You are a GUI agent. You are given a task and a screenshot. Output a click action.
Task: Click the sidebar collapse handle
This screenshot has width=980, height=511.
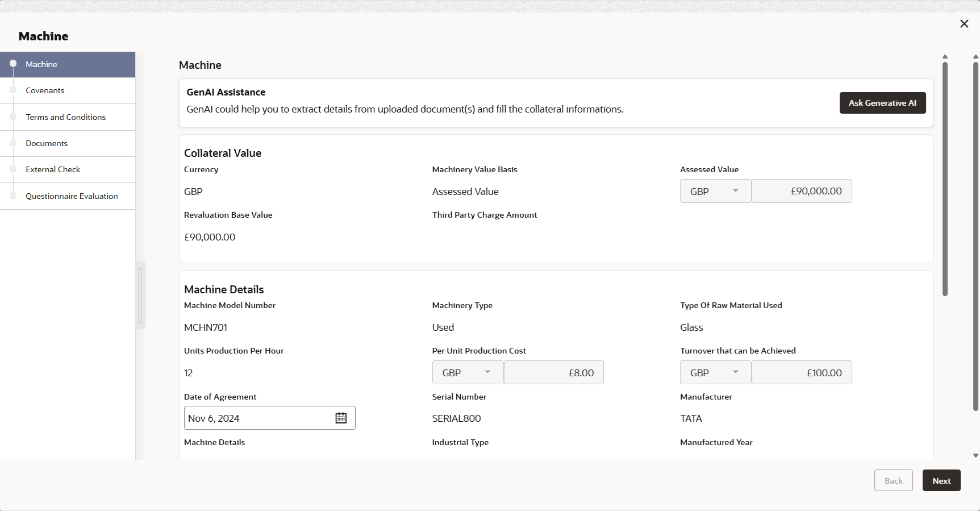click(x=140, y=295)
